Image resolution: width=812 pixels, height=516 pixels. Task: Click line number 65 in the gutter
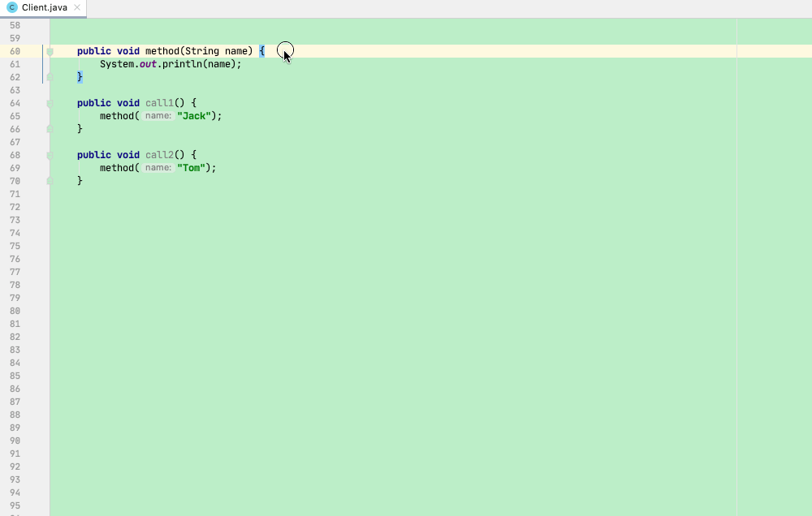click(15, 116)
